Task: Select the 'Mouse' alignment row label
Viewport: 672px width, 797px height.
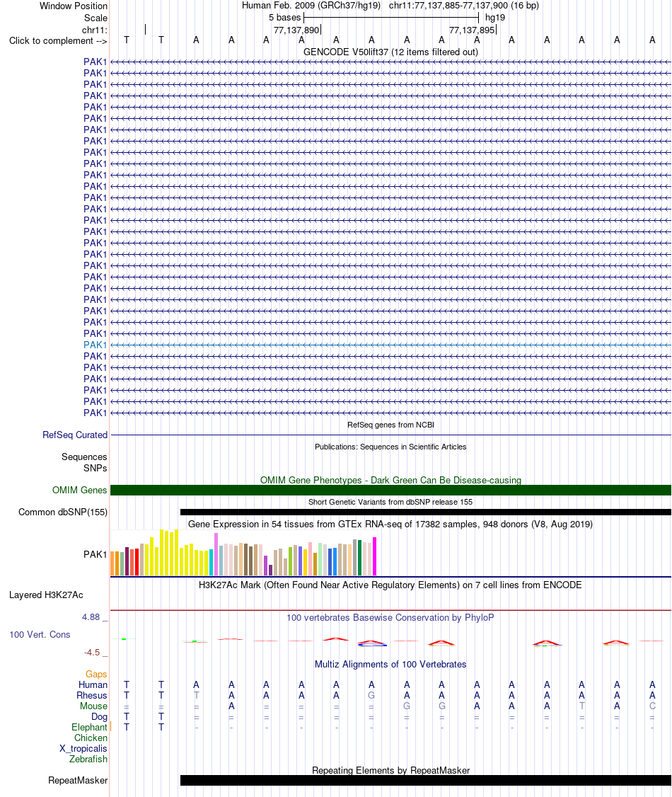Action: click(x=93, y=706)
